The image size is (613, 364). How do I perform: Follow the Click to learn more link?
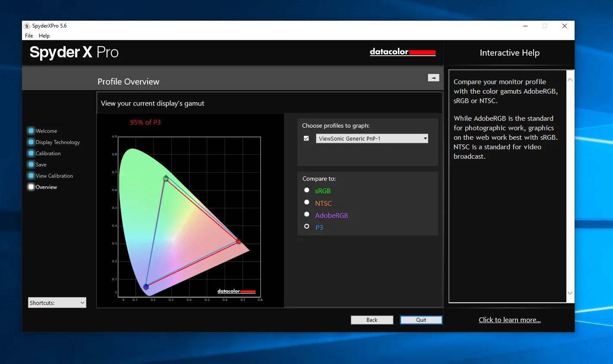[x=509, y=320]
